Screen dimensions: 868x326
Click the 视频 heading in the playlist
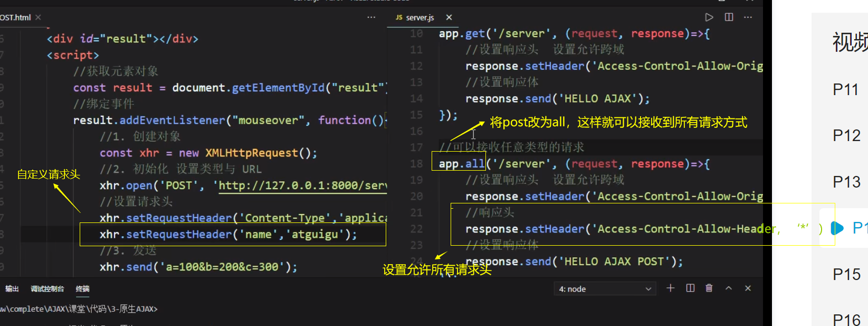850,42
